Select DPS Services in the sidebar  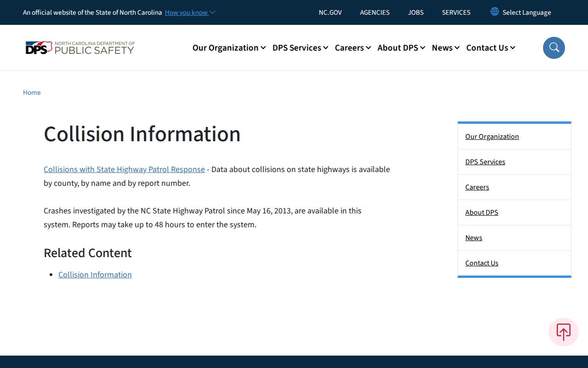pyautogui.click(x=485, y=162)
